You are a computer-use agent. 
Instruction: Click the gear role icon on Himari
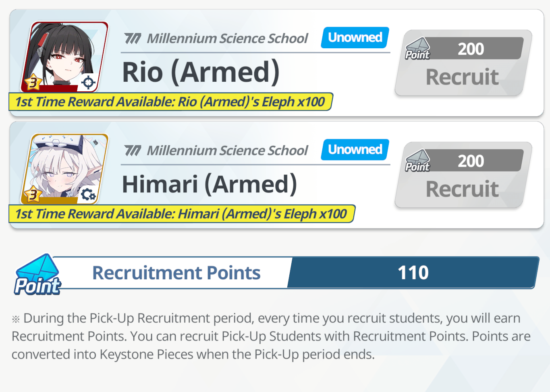point(88,195)
